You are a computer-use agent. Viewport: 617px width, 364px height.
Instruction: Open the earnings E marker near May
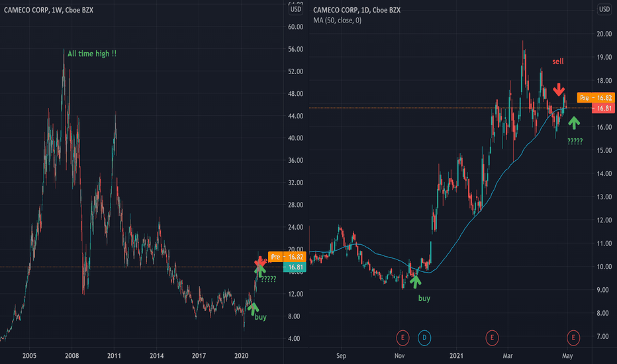573,338
